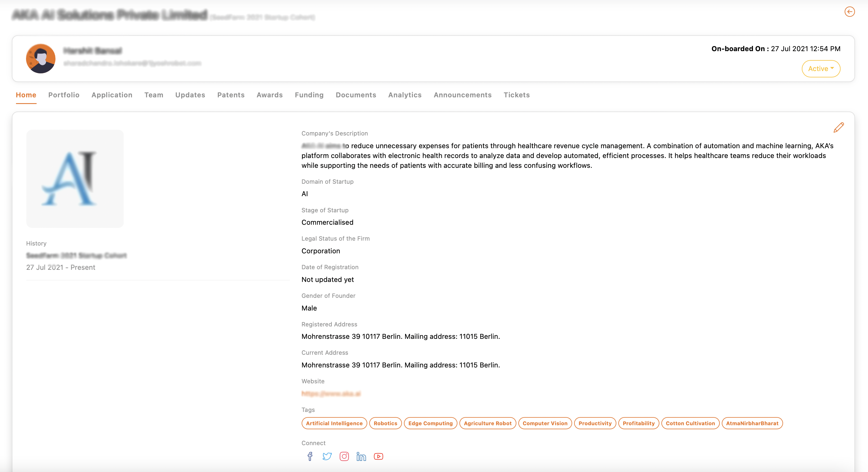Image resolution: width=868 pixels, height=472 pixels.
Task: Click the SeedFarm 2021 Startup Cohort history entry
Action: [77, 255]
